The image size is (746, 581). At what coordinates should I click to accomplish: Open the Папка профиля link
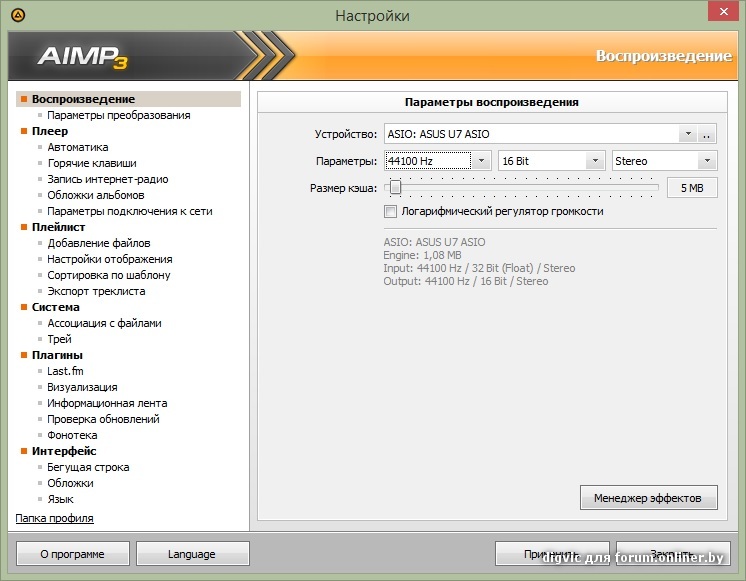pos(54,518)
